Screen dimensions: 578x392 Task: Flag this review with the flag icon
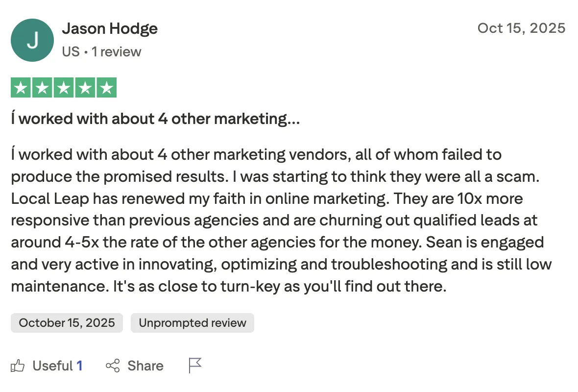[194, 366]
